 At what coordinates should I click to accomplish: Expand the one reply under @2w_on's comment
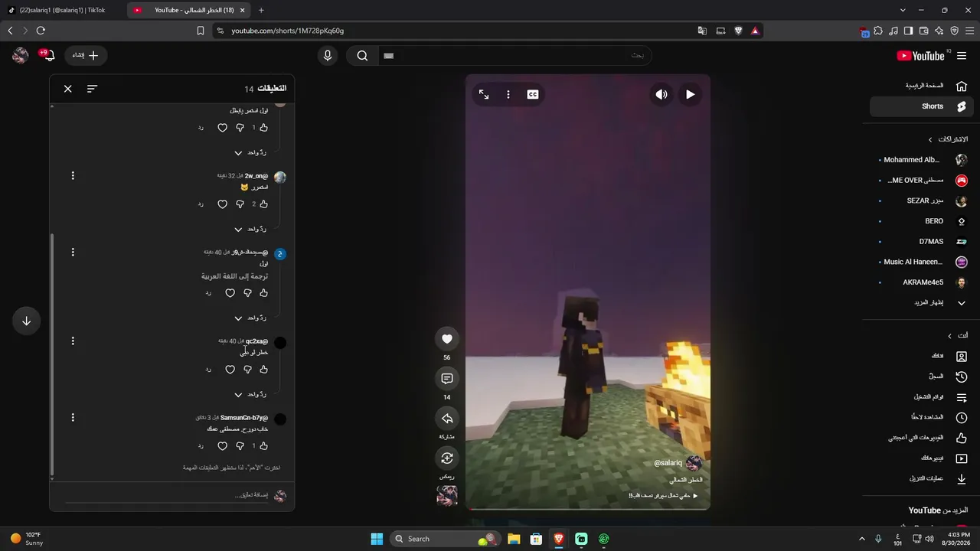250,229
